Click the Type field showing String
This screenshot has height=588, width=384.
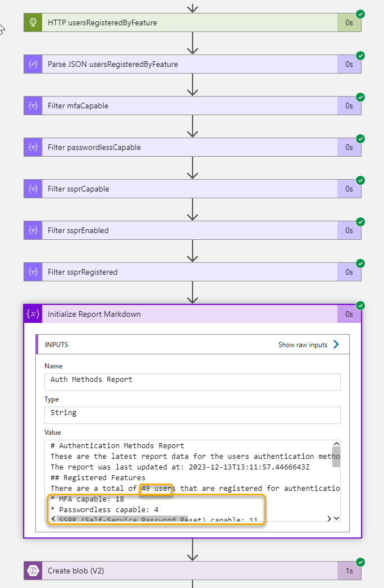tap(193, 415)
